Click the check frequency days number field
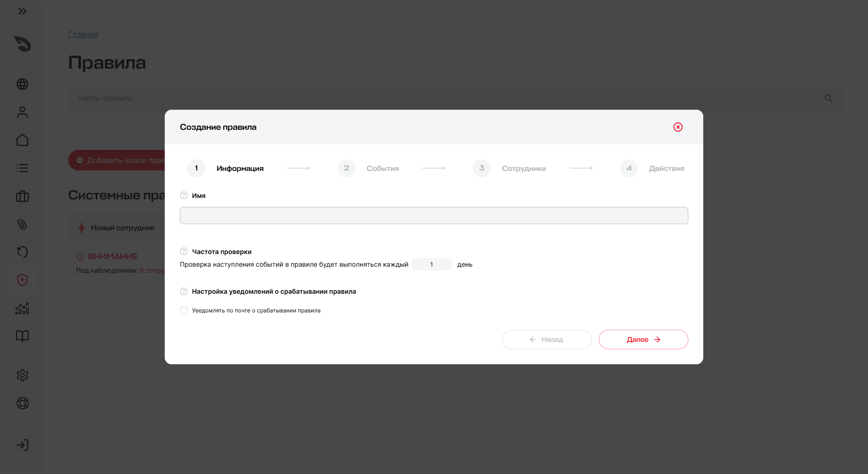 [432, 264]
